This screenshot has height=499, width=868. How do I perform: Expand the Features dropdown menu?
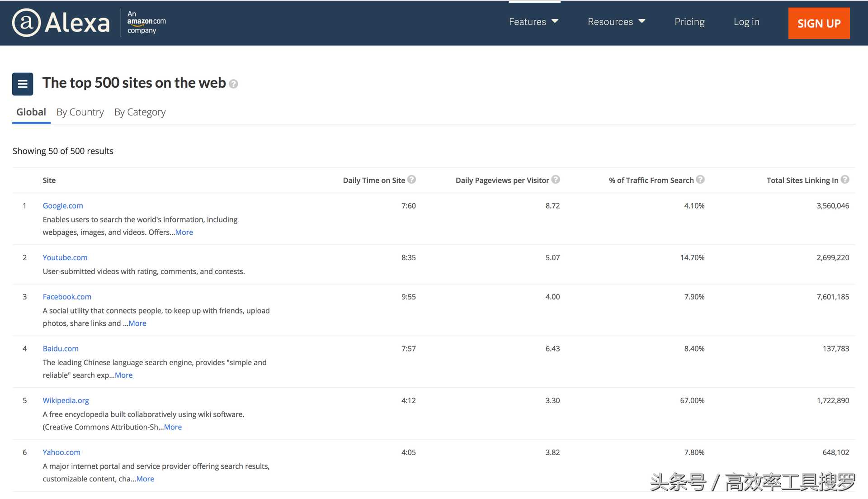534,22
